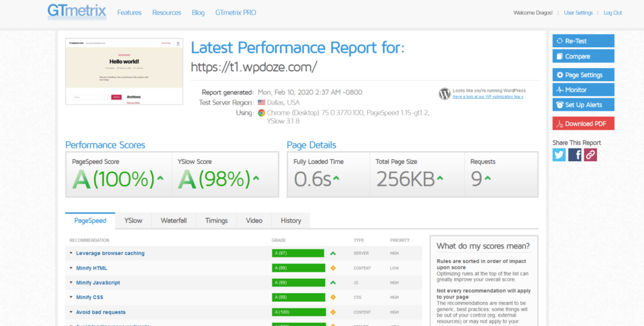Click Leverage browser caching green arrow
Viewport: 644px width, 326px height.
(333, 253)
